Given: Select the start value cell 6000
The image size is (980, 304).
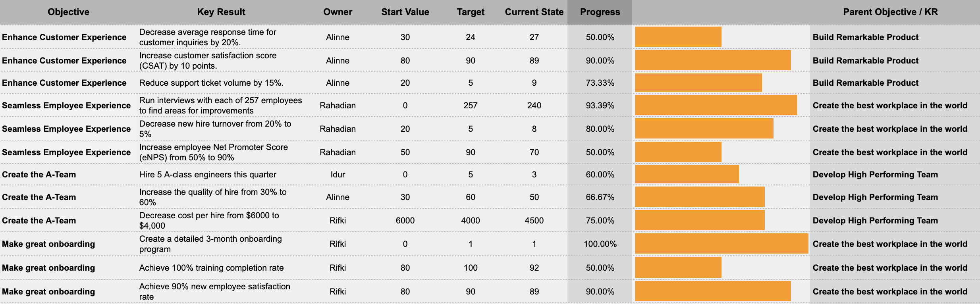Looking at the screenshot, I should coord(405,221).
